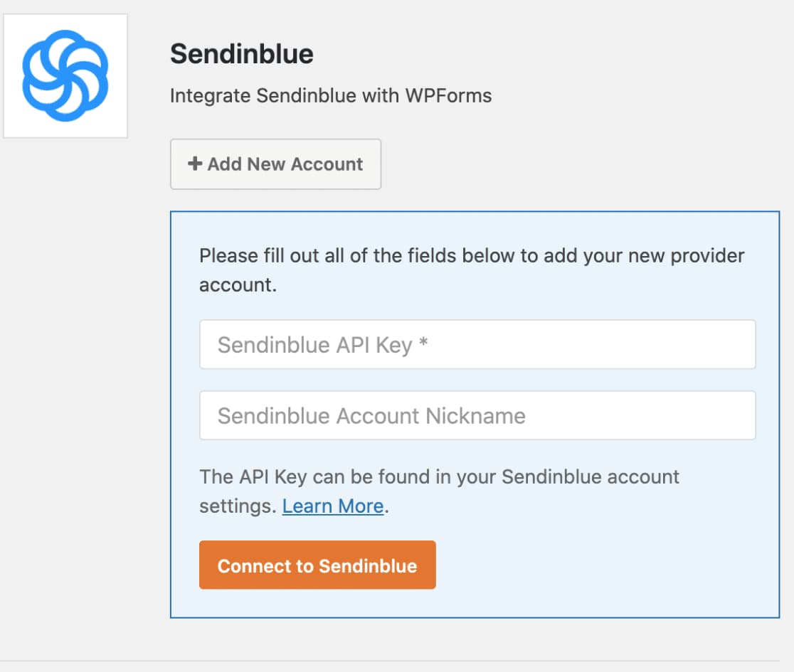Open the Add New Account panel

pos(275,164)
